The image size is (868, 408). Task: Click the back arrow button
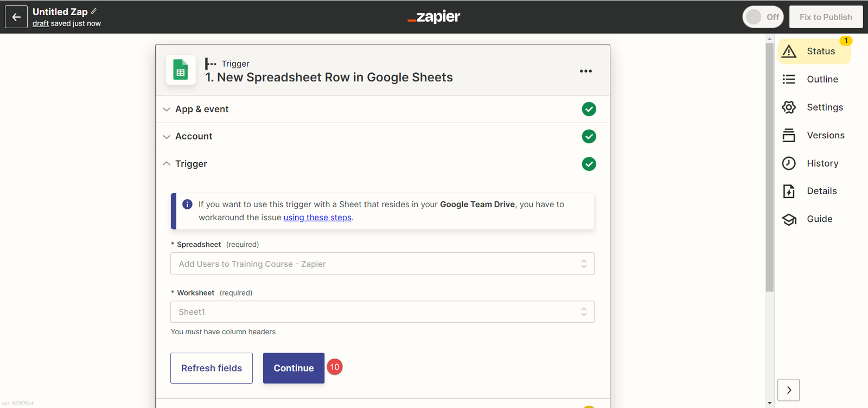coord(16,17)
